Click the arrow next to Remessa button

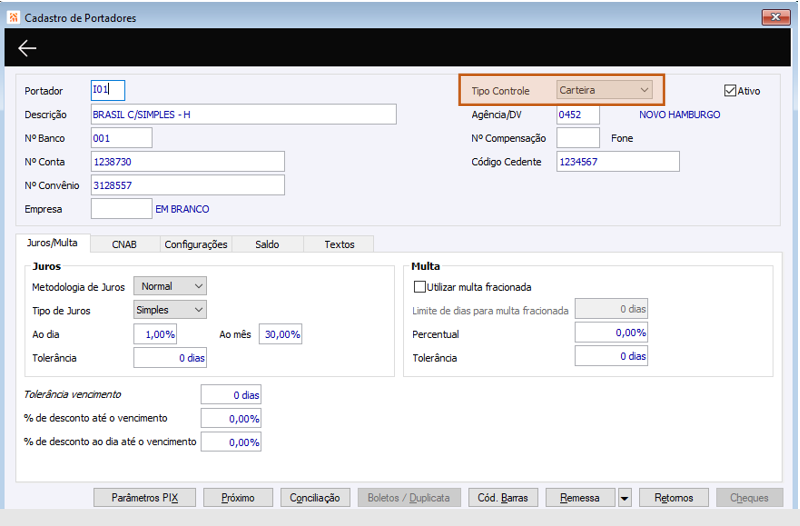pos(624,497)
